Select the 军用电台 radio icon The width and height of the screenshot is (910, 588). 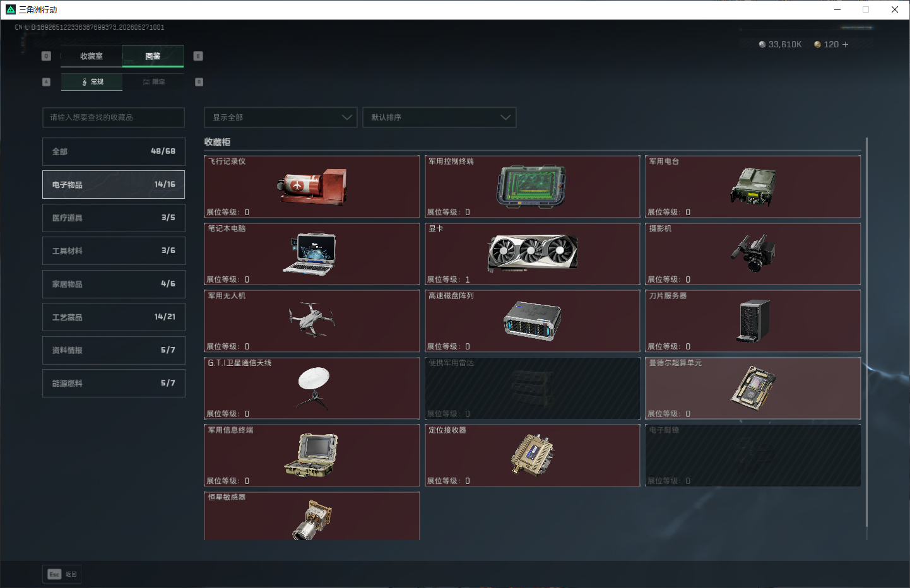click(x=753, y=187)
